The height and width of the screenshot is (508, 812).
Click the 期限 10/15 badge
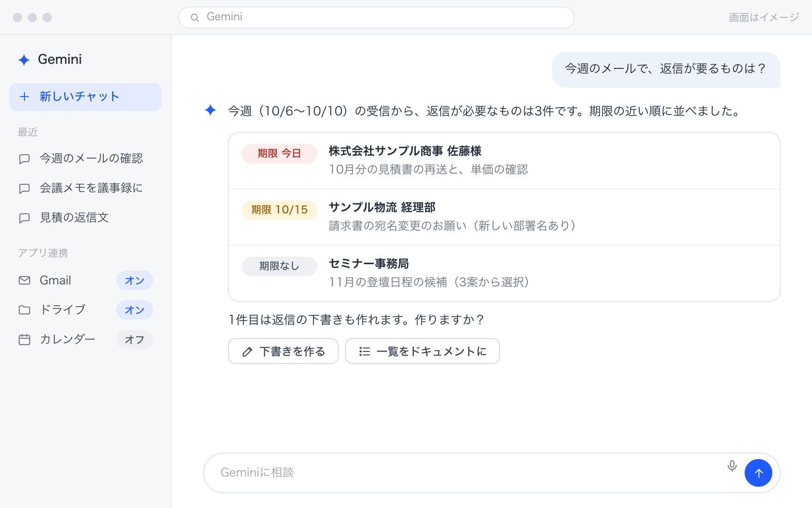click(280, 210)
